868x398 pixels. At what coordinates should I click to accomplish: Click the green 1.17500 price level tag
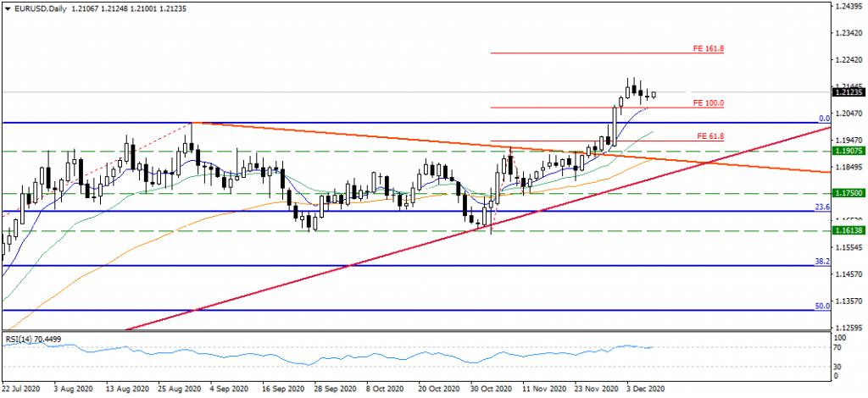pyautogui.click(x=849, y=193)
